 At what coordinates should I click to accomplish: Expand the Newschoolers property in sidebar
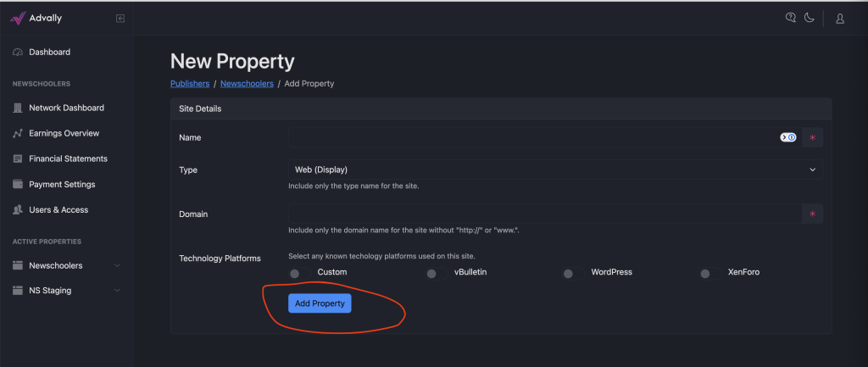pos(66,265)
